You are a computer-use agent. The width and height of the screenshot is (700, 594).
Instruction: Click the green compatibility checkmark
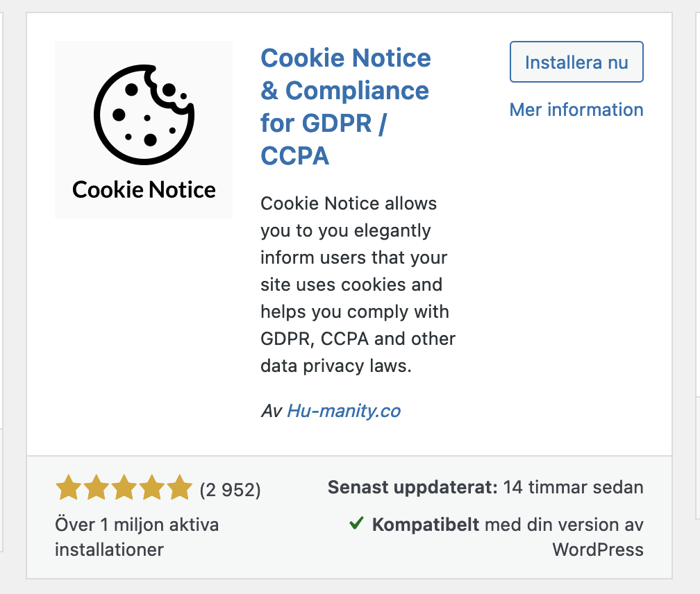click(356, 524)
